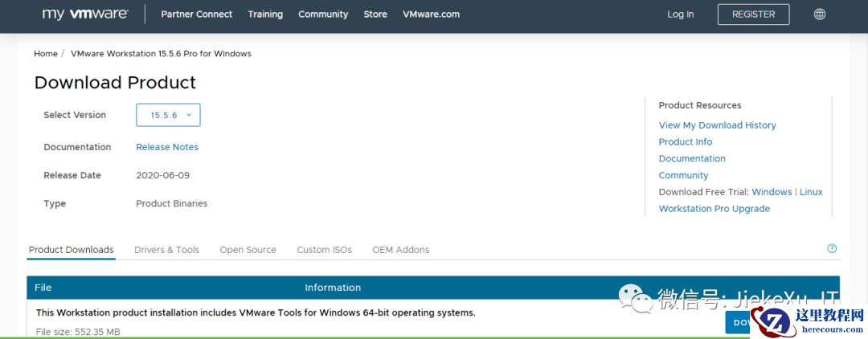Click the Log In link
The height and width of the screenshot is (339, 868).
coord(681,14)
